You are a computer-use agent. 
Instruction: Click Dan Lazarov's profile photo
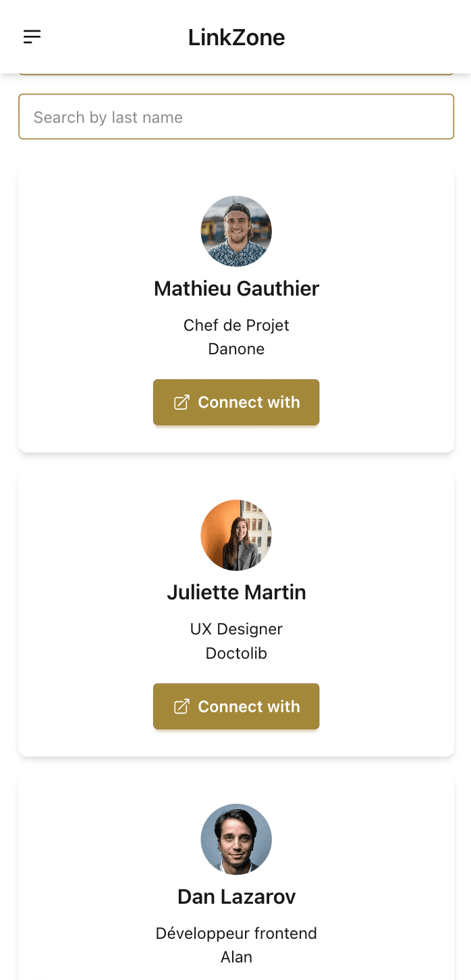pyautogui.click(x=236, y=839)
